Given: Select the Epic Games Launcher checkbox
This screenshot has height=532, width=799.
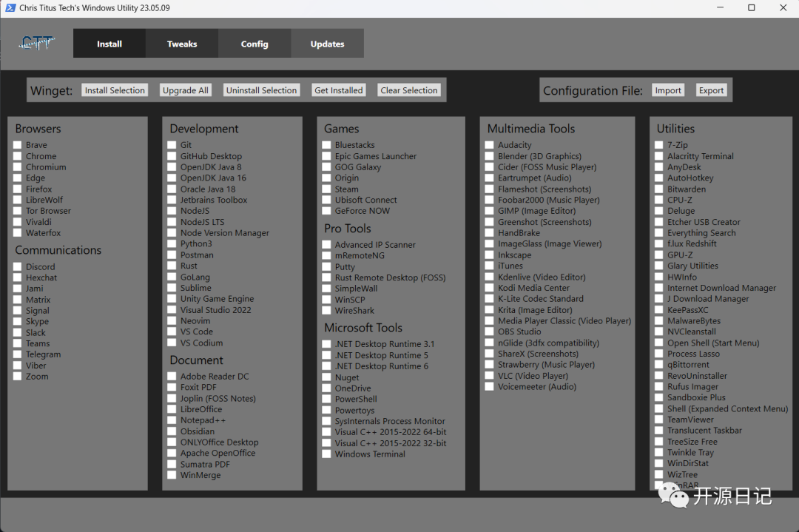Looking at the screenshot, I should tap(327, 156).
